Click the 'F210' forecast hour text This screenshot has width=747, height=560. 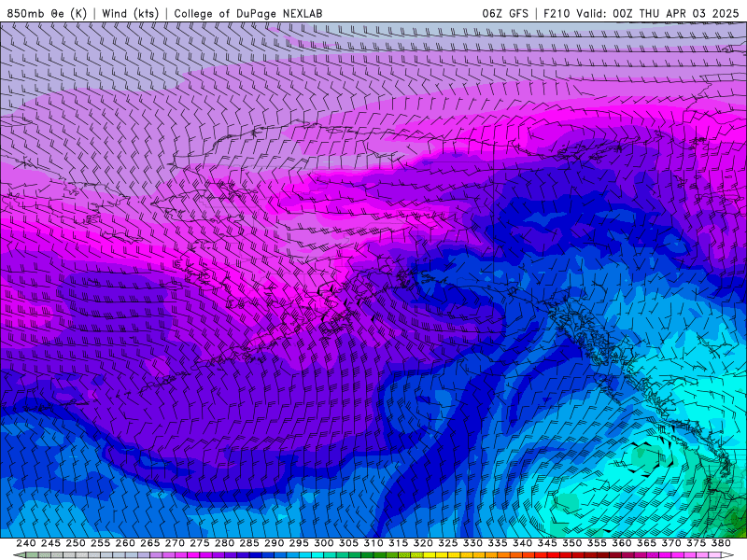557,14
